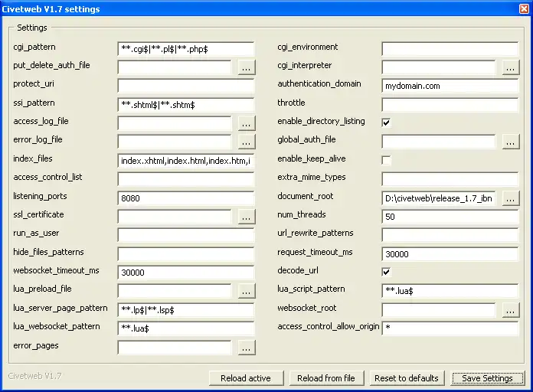Edit the ssi_pattern value
The width and height of the screenshot is (533, 392).
click(x=186, y=105)
